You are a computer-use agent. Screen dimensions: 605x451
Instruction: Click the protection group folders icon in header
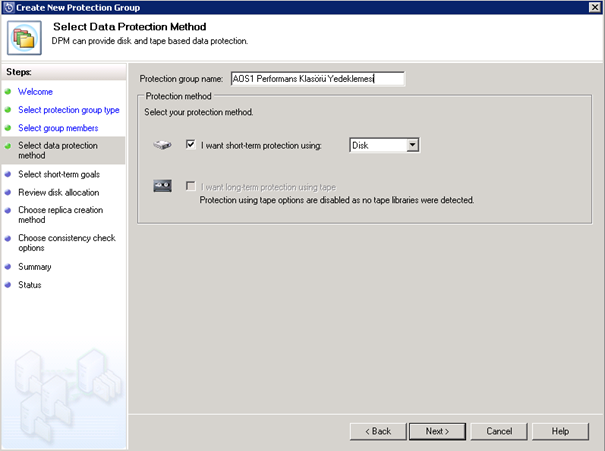(x=24, y=38)
